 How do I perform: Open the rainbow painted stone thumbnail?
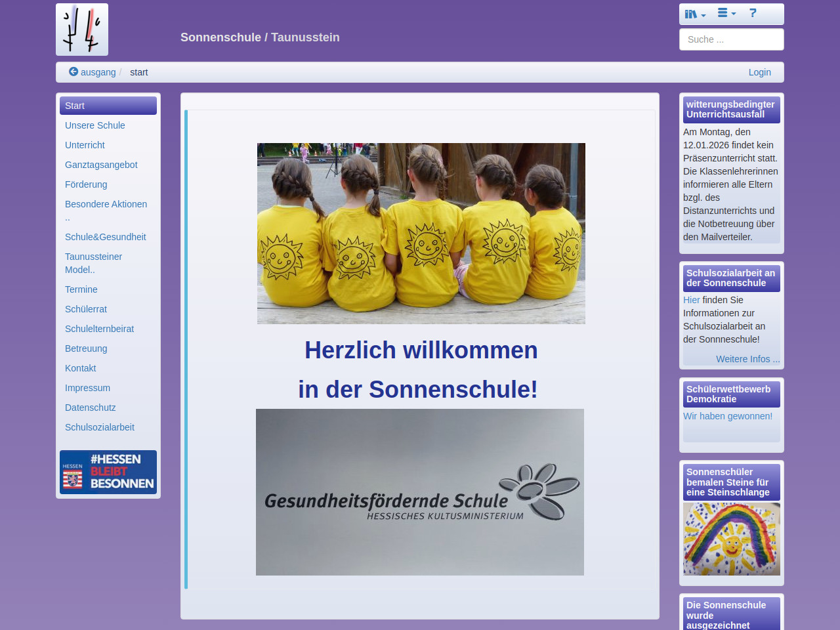731,539
